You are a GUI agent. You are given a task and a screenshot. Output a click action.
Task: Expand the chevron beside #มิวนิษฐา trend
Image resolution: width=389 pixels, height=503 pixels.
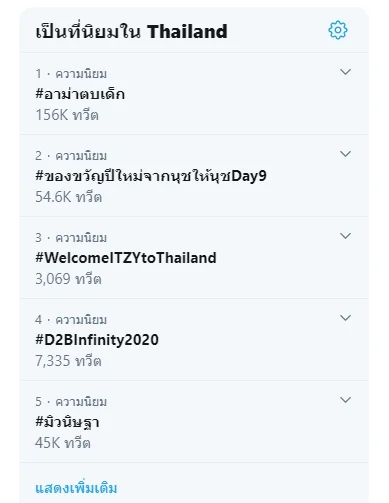pos(345,400)
